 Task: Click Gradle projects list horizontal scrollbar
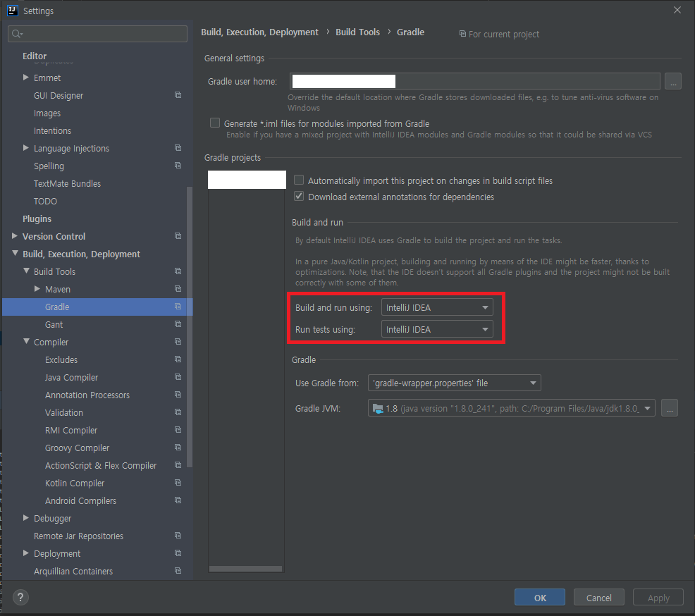[245, 569]
